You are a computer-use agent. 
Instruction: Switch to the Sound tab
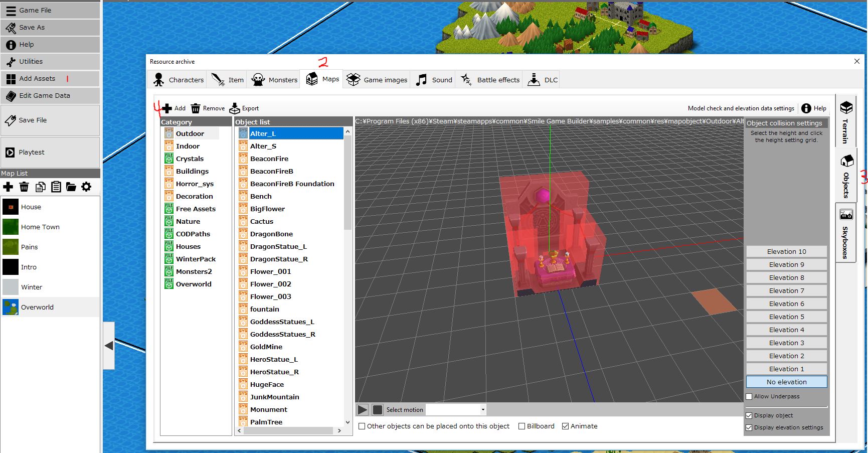pos(434,80)
